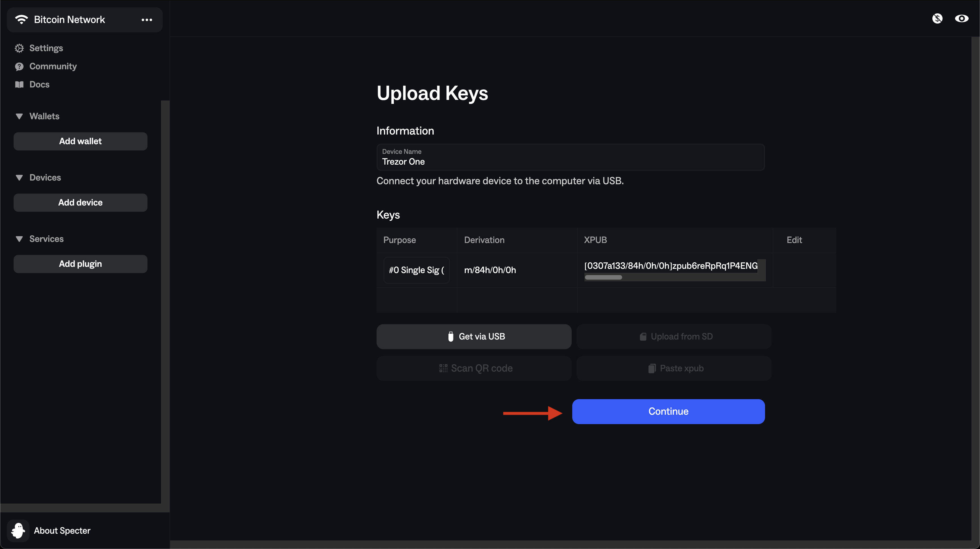Toggle hide sensitive info eye icon
Screen dimensions: 980x549
click(961, 18)
